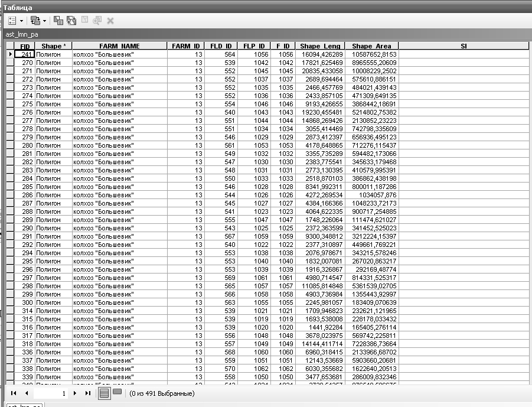The height and width of the screenshot is (407, 532).
Task: Click the FID cell 241
Action: pos(25,54)
